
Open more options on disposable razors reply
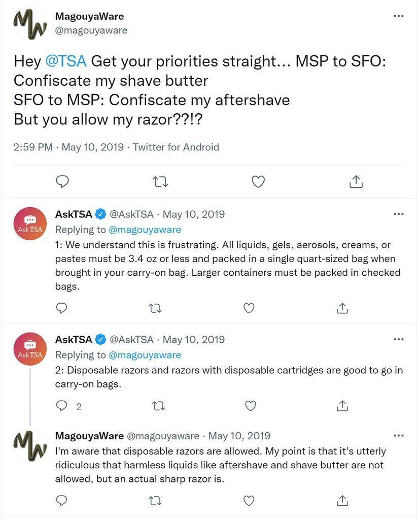[399, 339]
